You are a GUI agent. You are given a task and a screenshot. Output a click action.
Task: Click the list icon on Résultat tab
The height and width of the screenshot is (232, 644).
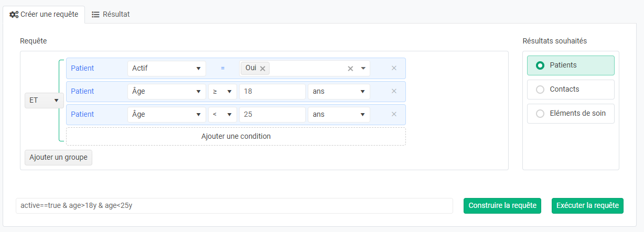click(95, 14)
